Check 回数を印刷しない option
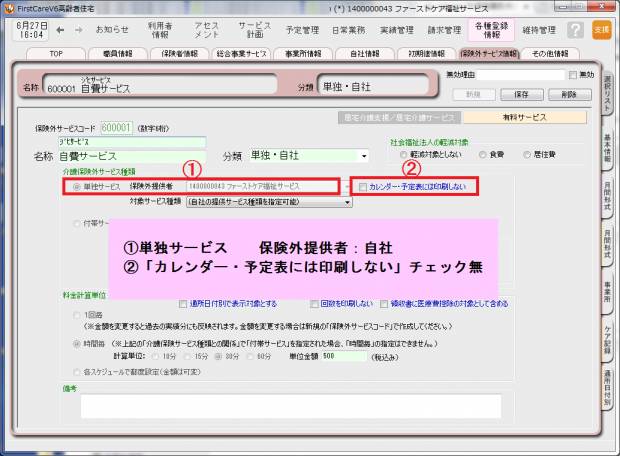Screen dimensions: 620x456 [x=313, y=302]
